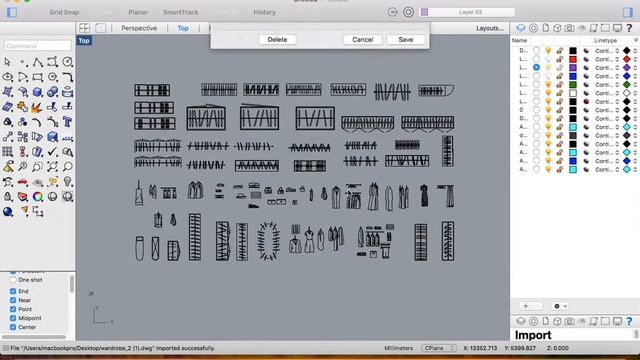Open the Layer 02 dropdown

tap(467, 12)
